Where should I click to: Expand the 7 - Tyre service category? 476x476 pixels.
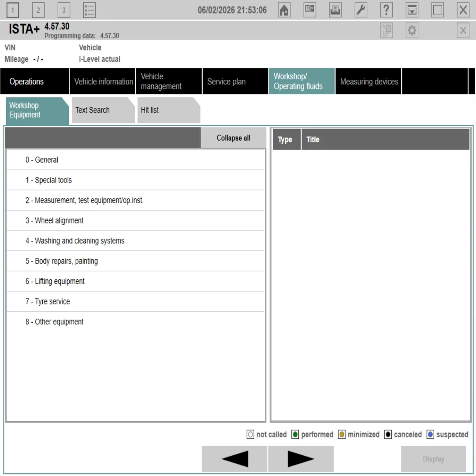tap(136, 301)
